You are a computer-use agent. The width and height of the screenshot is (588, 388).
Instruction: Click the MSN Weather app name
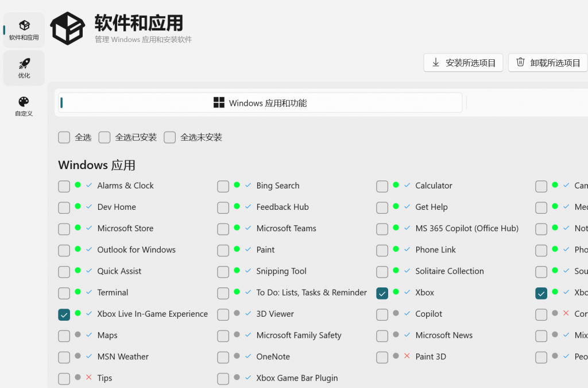point(123,356)
